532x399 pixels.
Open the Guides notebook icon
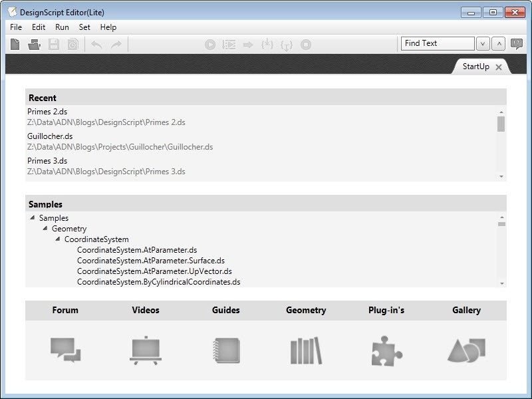[x=226, y=350]
